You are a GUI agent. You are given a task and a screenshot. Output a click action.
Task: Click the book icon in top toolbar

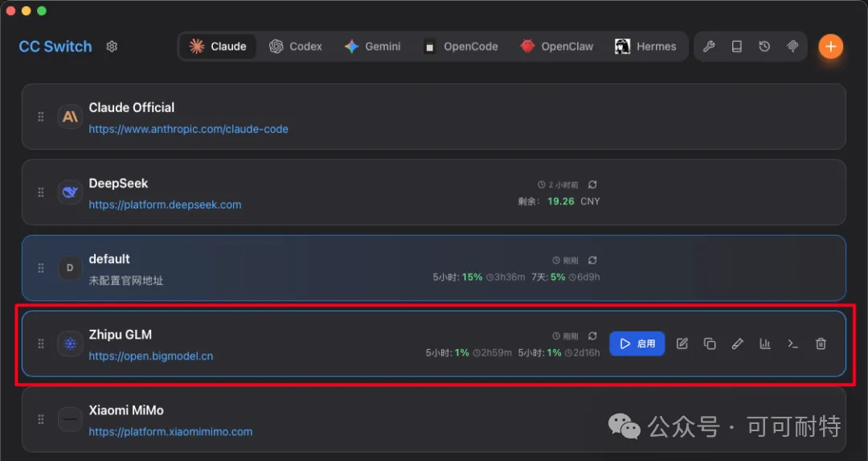click(x=737, y=47)
